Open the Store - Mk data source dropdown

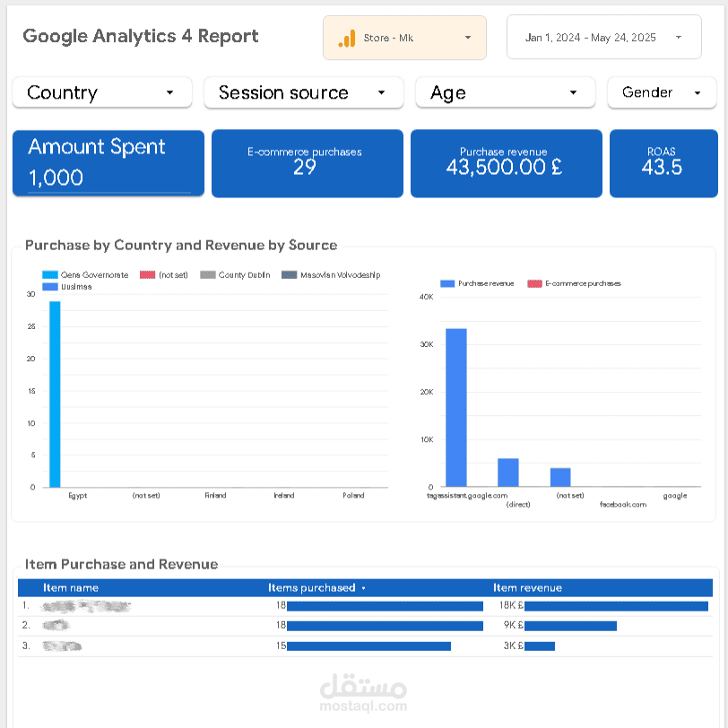[x=404, y=38]
